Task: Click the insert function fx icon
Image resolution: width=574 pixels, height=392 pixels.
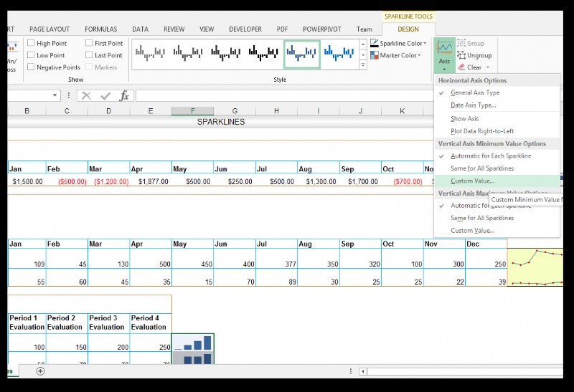Action: pyautogui.click(x=124, y=95)
